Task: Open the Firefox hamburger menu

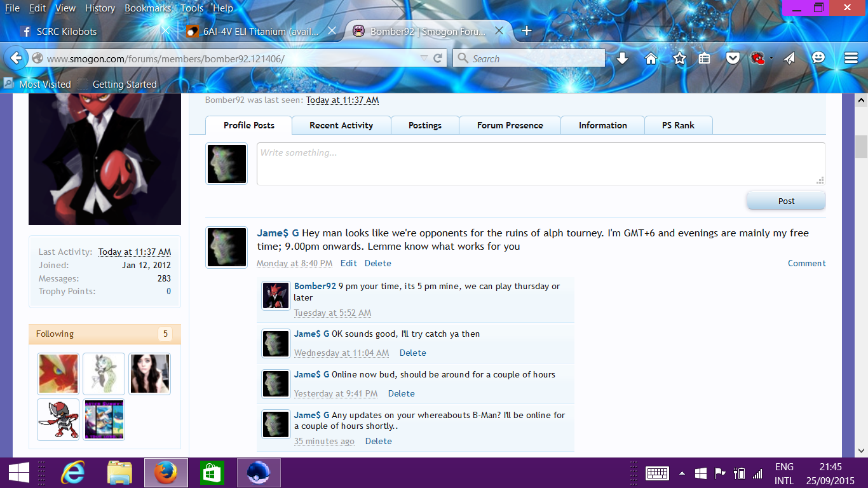Action: coord(851,58)
